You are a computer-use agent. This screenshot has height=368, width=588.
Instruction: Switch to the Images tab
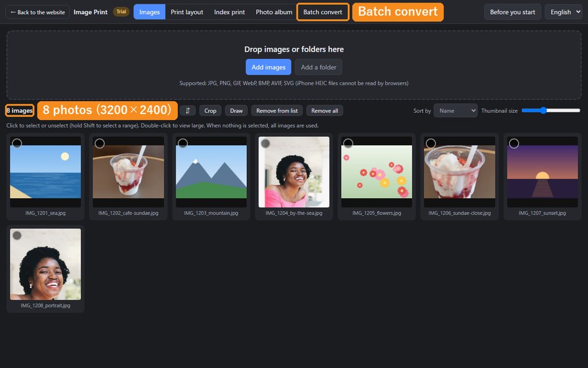click(149, 12)
